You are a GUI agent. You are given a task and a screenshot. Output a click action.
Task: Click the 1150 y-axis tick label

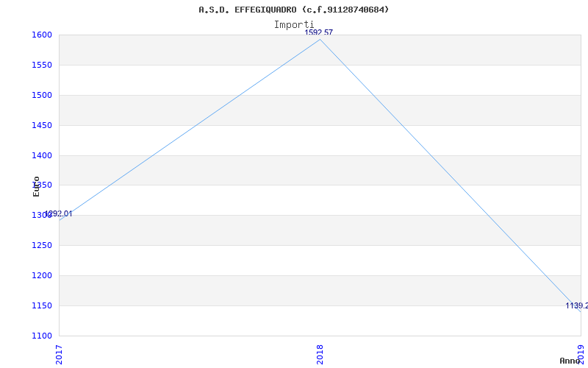point(42,305)
